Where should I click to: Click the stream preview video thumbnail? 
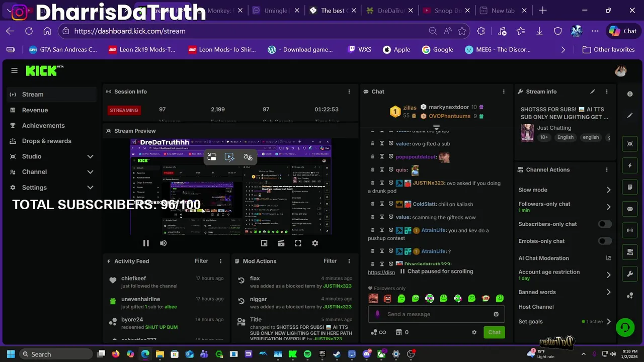click(230, 187)
